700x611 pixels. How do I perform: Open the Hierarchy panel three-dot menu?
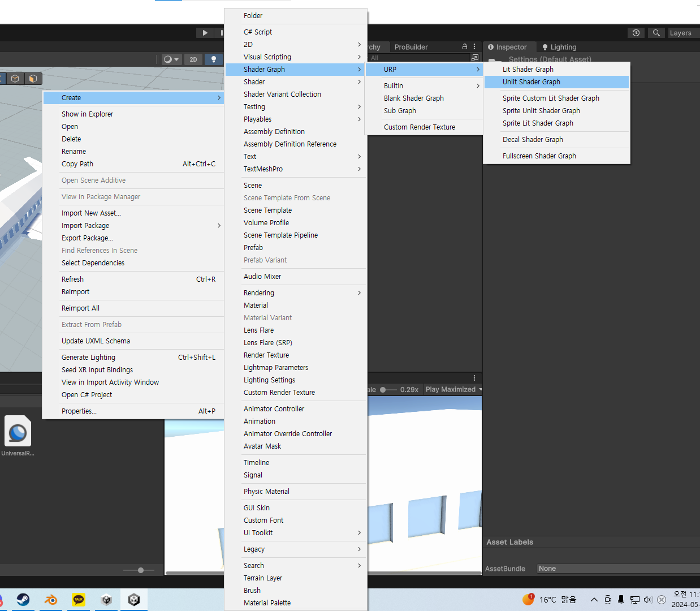pyautogui.click(x=474, y=47)
